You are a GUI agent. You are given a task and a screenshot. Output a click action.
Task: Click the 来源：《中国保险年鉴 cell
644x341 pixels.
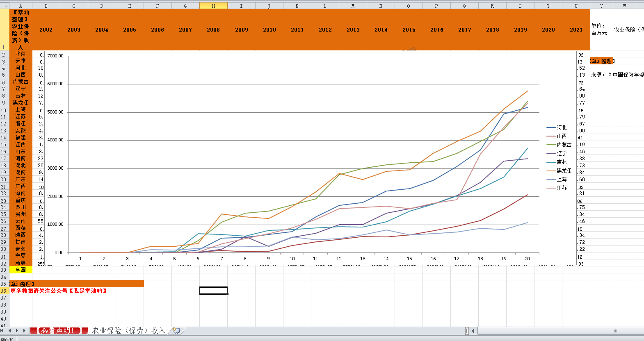click(x=617, y=75)
